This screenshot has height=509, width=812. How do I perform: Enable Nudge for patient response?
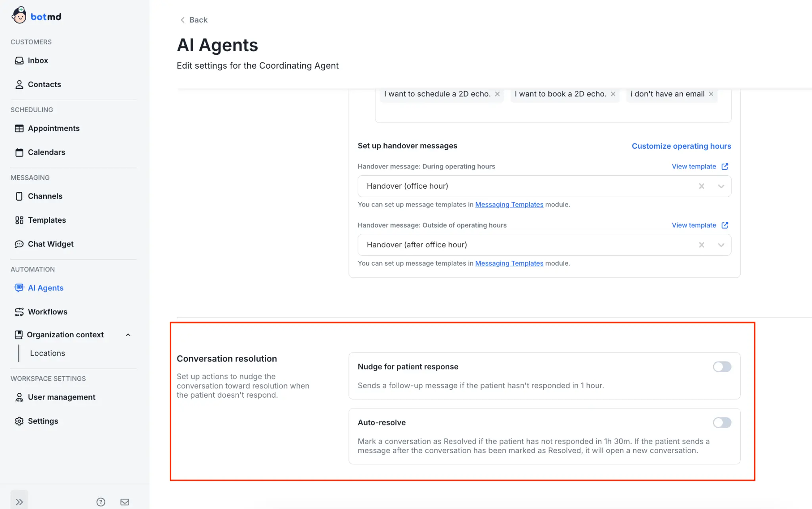722,367
